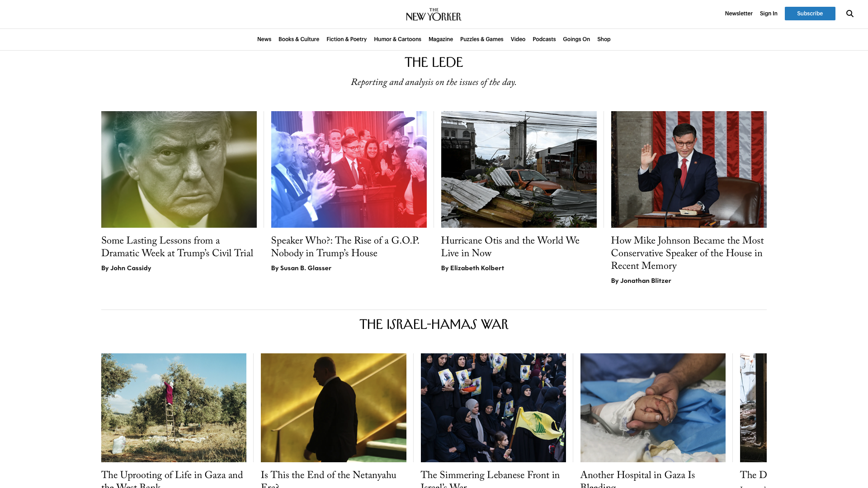View author page for Jonathan Blitzer

pos(646,281)
